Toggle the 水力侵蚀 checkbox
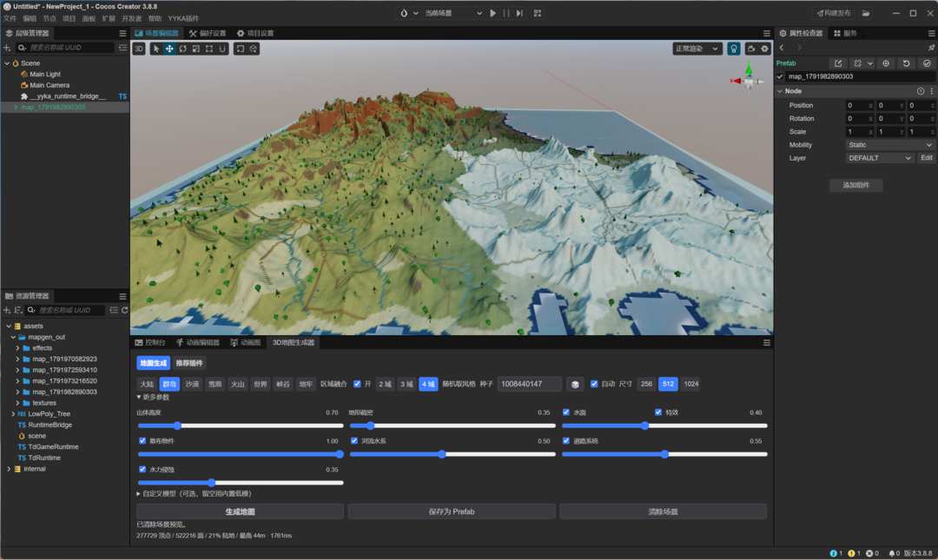 pos(142,470)
